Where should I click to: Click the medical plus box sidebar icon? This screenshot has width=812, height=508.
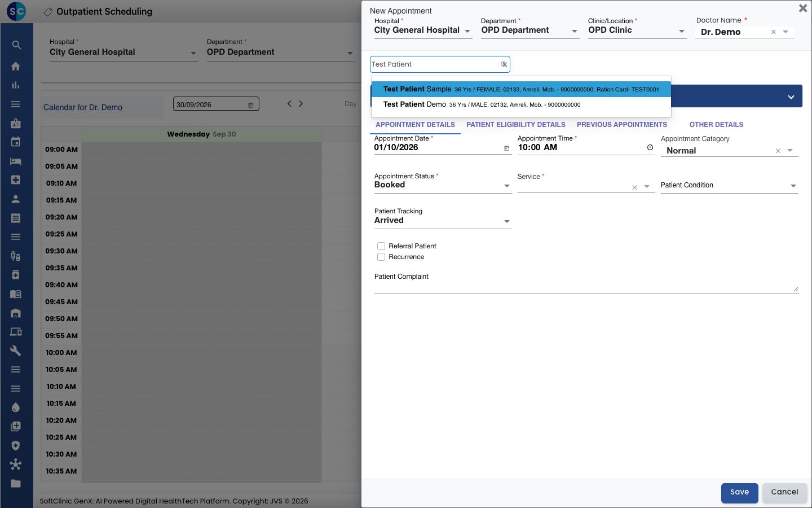click(16, 179)
